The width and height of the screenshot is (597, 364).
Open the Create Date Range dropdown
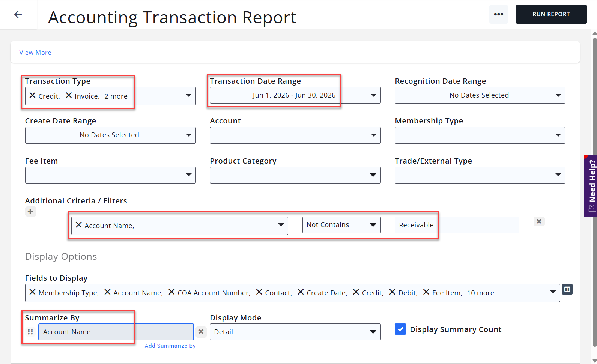tap(110, 135)
